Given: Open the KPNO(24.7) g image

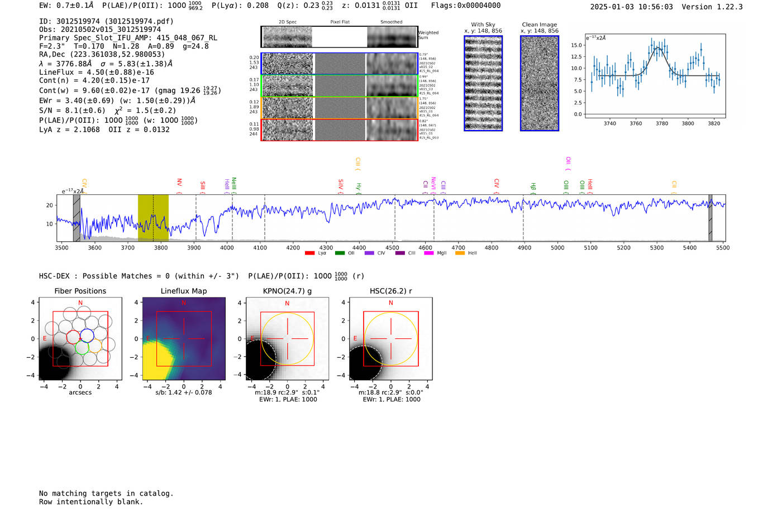Looking at the screenshot, I should click(287, 338).
